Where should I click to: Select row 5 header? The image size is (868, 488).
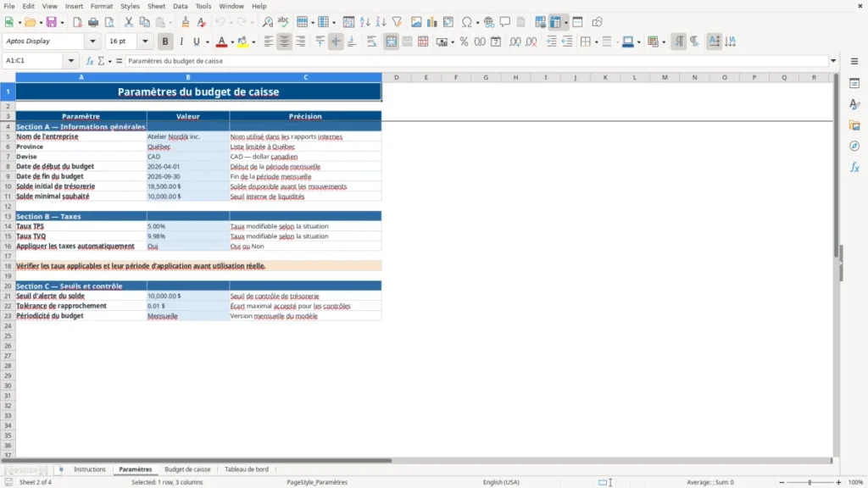click(x=8, y=136)
